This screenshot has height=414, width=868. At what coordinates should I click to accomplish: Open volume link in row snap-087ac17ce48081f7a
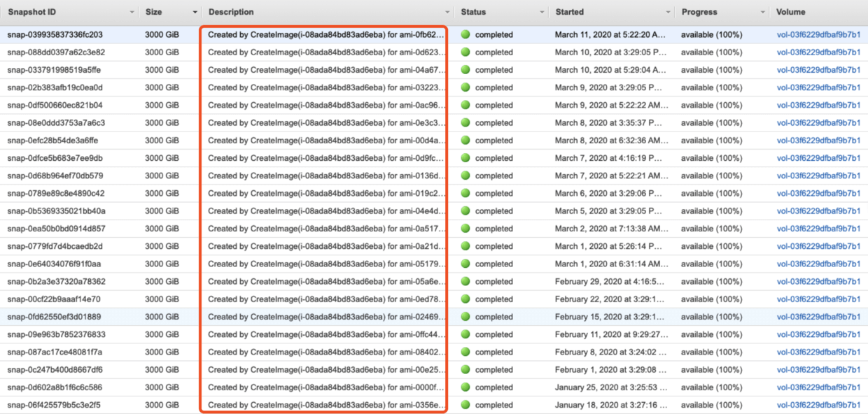(818, 352)
